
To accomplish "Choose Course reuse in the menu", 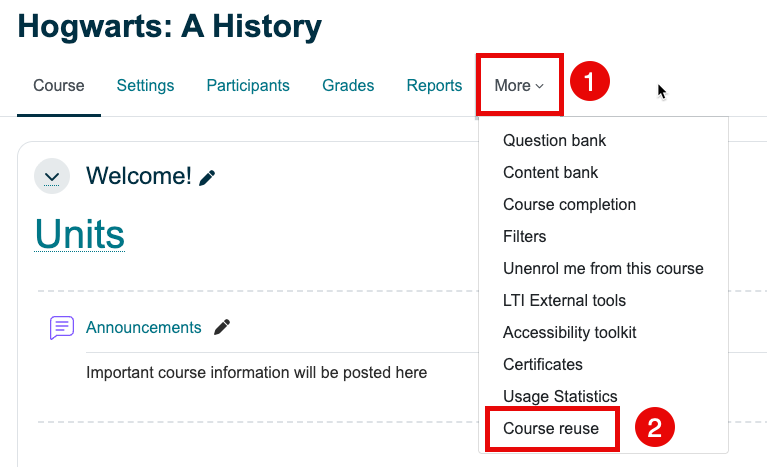I will coord(551,429).
